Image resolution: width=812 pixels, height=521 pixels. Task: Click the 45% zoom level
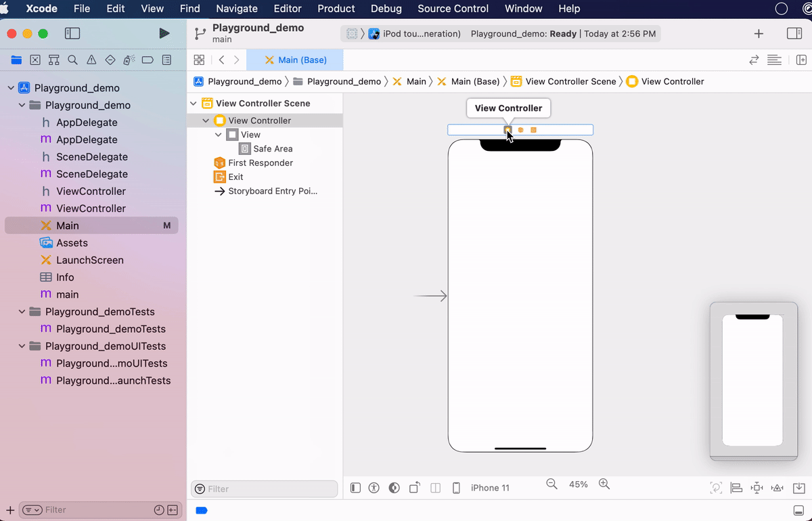(x=579, y=484)
